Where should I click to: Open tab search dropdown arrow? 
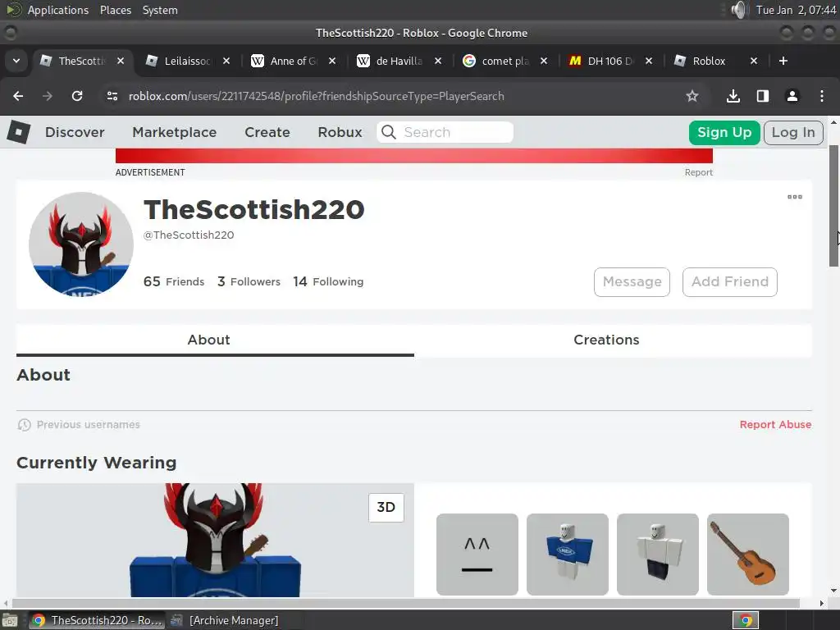[x=16, y=61]
